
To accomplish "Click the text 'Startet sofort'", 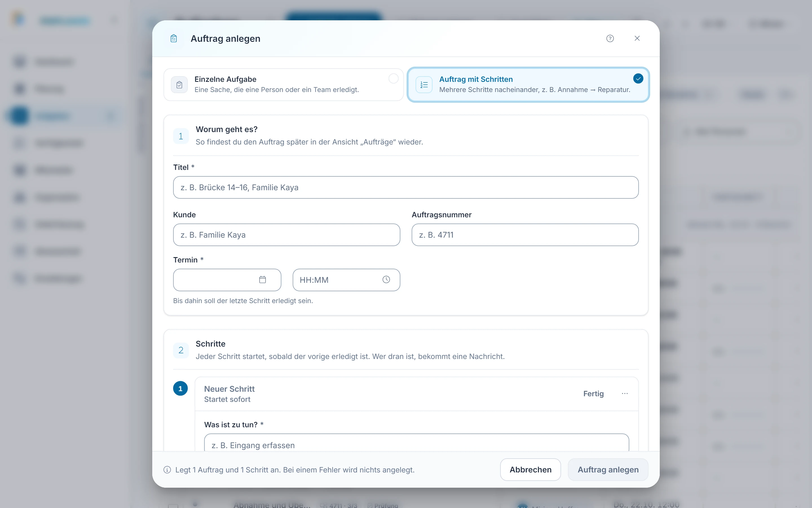I will click(x=227, y=399).
